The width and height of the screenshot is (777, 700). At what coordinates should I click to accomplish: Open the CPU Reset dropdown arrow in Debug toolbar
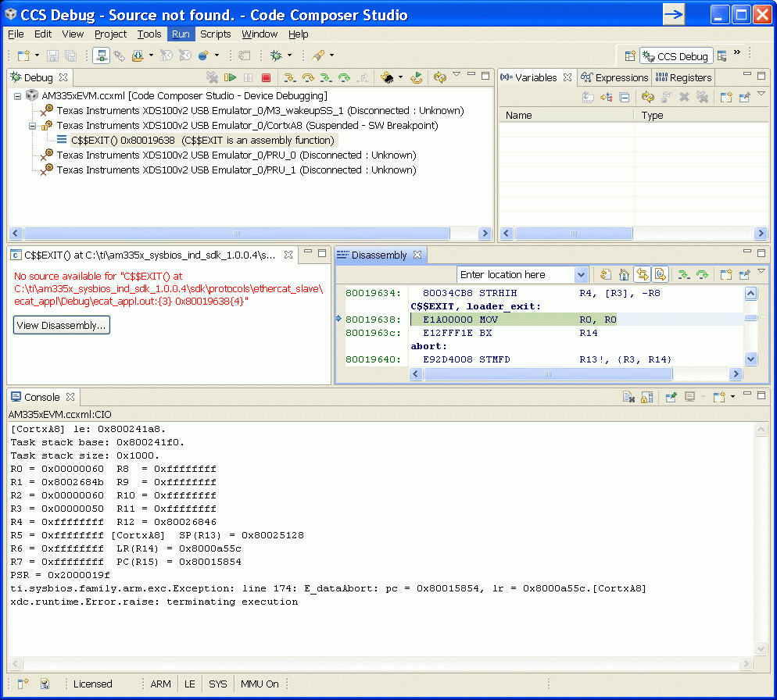[400, 77]
